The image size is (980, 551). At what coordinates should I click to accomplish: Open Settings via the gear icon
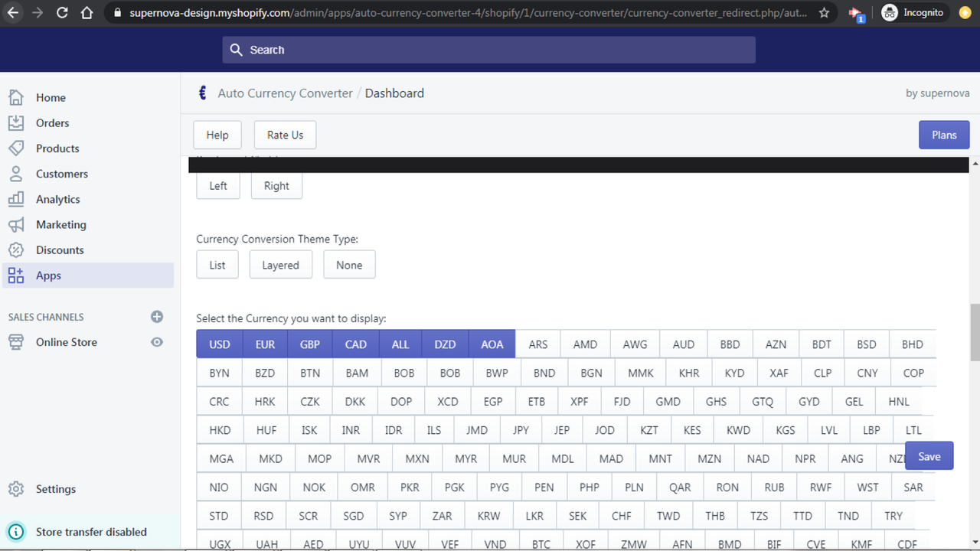tap(16, 489)
